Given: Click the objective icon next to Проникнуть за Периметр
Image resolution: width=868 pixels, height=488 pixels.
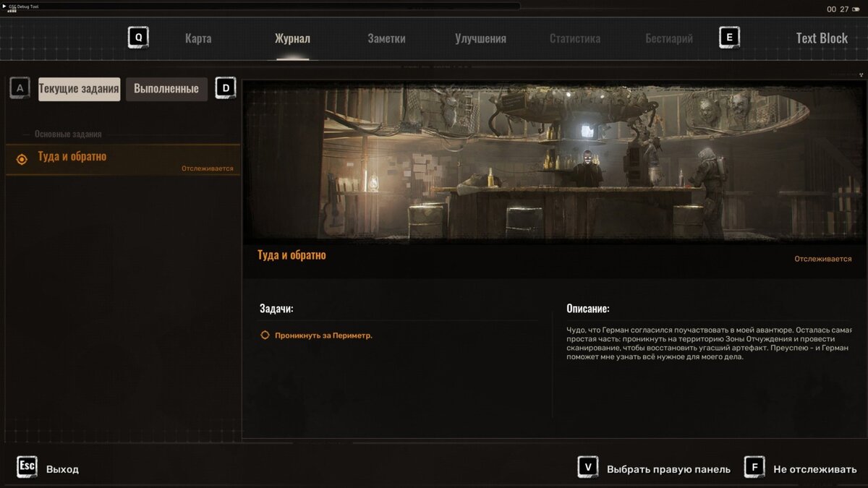Looking at the screenshot, I should click(265, 335).
